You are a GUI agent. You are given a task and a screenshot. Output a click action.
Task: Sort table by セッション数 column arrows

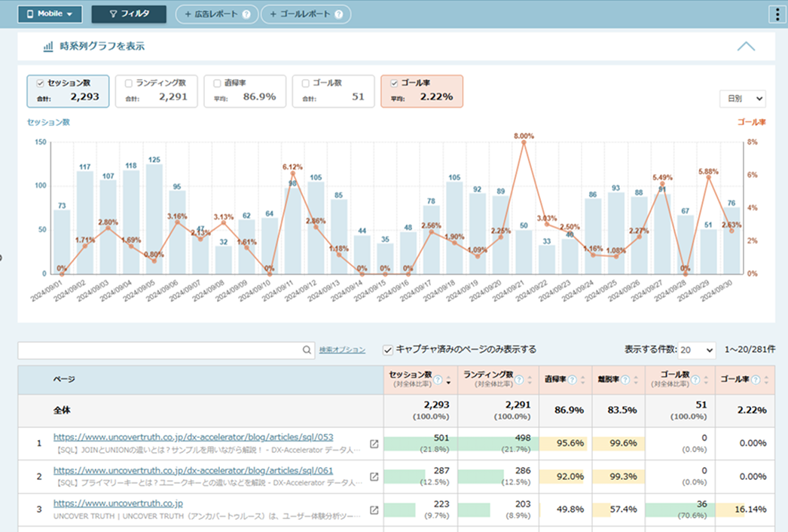448,380
